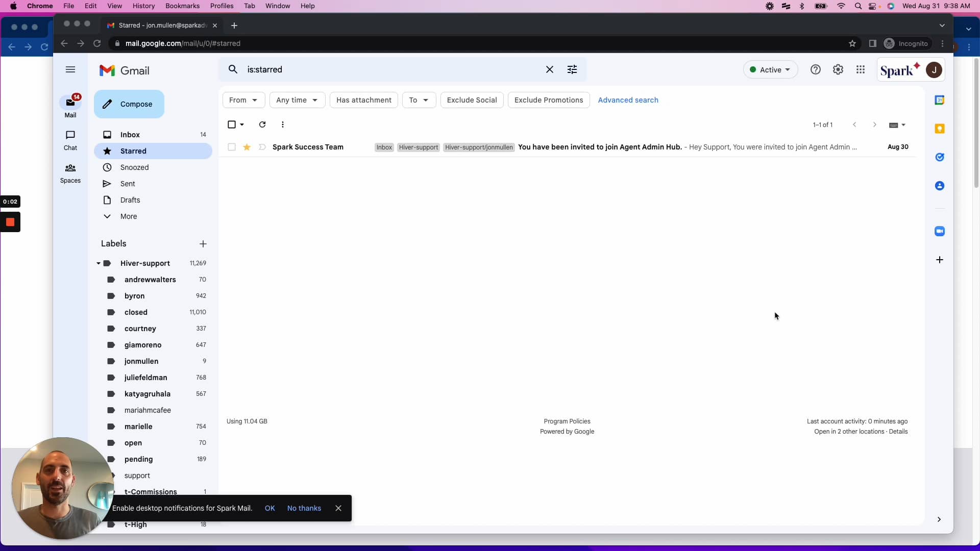Screen dimensions: 980x551
Task: Open the closed label
Action: [153, 312]
